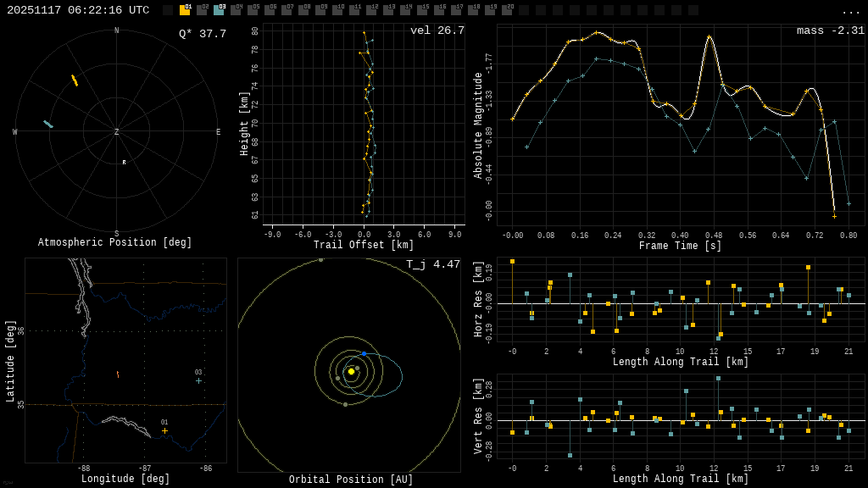The image size is (868, 488).
Task: Select the blue Earth dot on orbit
Action: [x=364, y=353]
